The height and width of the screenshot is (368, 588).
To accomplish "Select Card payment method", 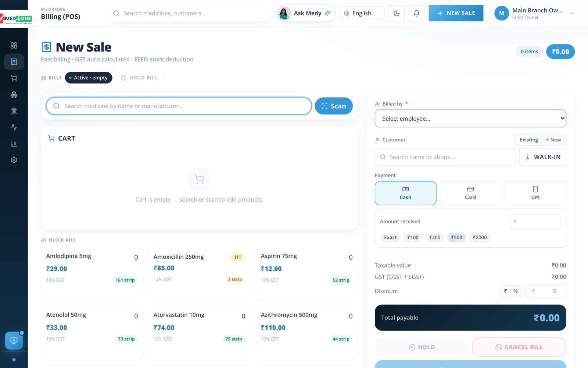I will coord(470,193).
